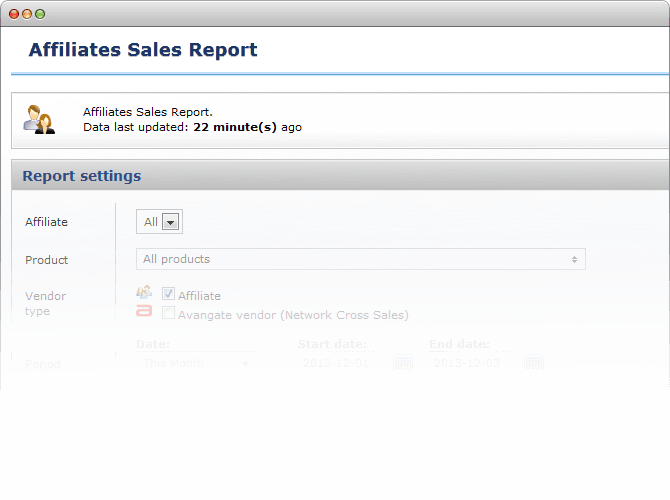Click the '22 minute(s)' last updated text
Screen dimensions: 670x500
[x=235, y=127]
